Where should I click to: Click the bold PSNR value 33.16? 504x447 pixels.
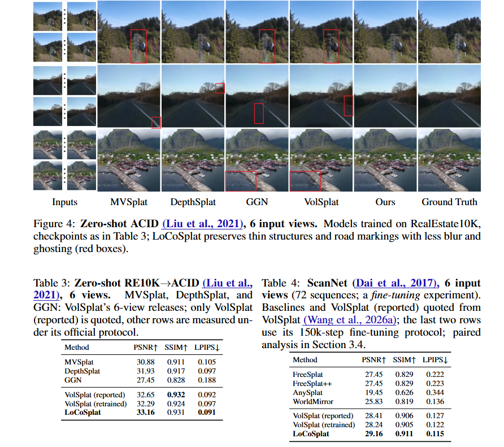tap(146, 413)
